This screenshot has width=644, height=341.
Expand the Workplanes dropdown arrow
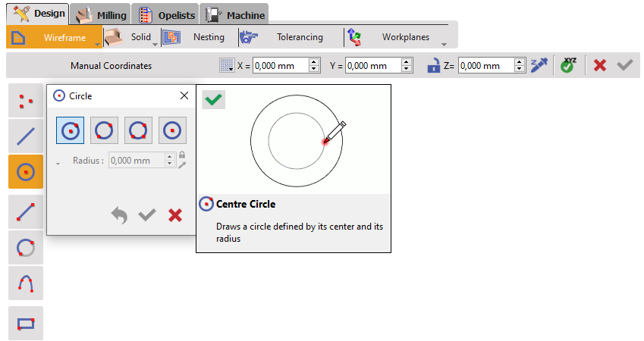pos(444,44)
